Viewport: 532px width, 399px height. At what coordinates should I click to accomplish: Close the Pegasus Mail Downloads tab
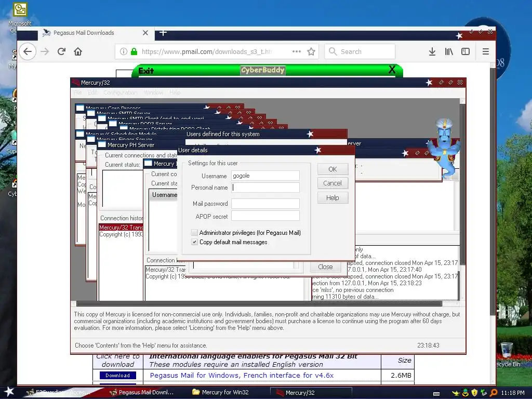tap(145, 33)
